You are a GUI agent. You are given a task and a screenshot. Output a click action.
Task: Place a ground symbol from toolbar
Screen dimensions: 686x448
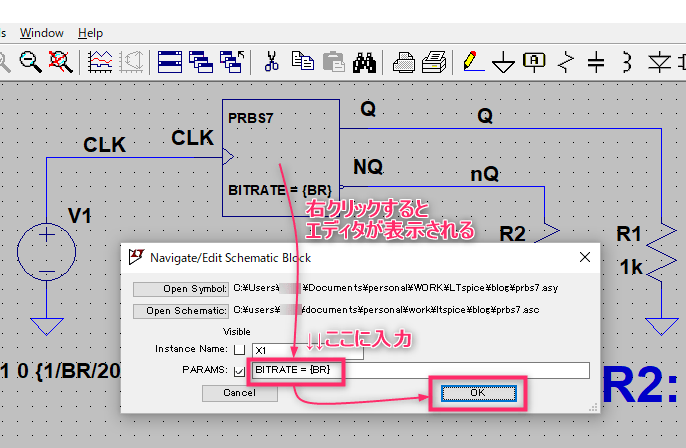pos(503,62)
